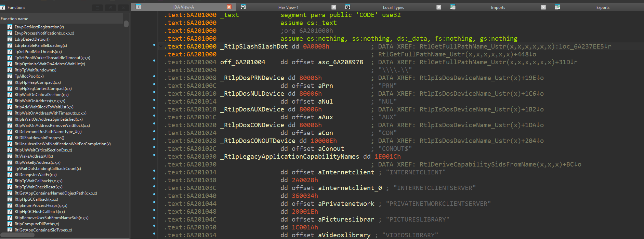Click the Imports tab icon
This screenshot has height=239, width=644.
tap(453, 7)
